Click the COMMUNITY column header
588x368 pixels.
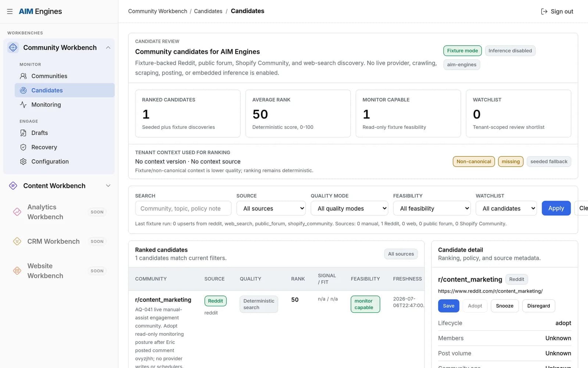[x=151, y=279]
